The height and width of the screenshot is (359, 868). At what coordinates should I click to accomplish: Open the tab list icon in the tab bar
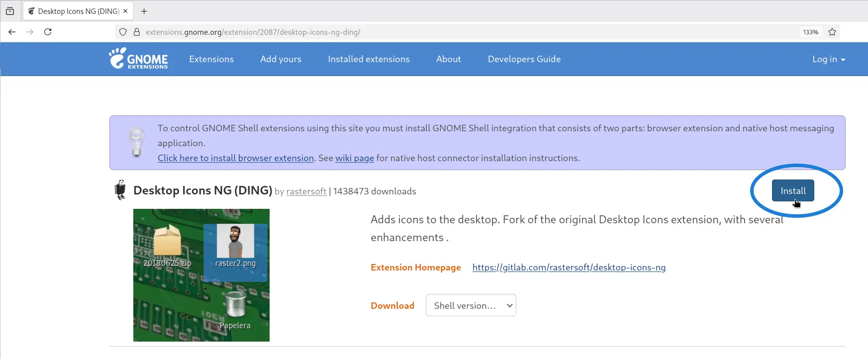[10, 11]
